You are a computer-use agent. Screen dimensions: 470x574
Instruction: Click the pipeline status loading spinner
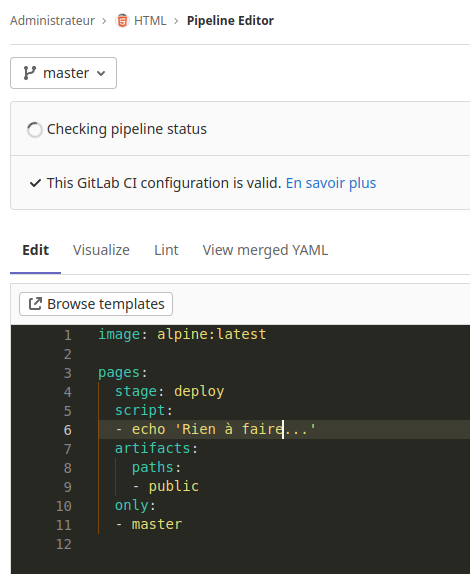coord(35,130)
